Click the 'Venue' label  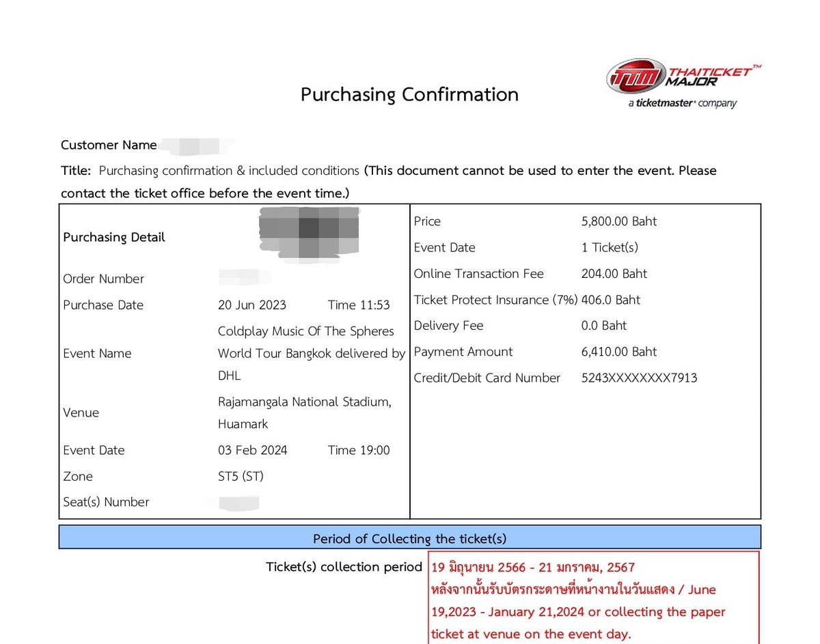pyautogui.click(x=81, y=412)
